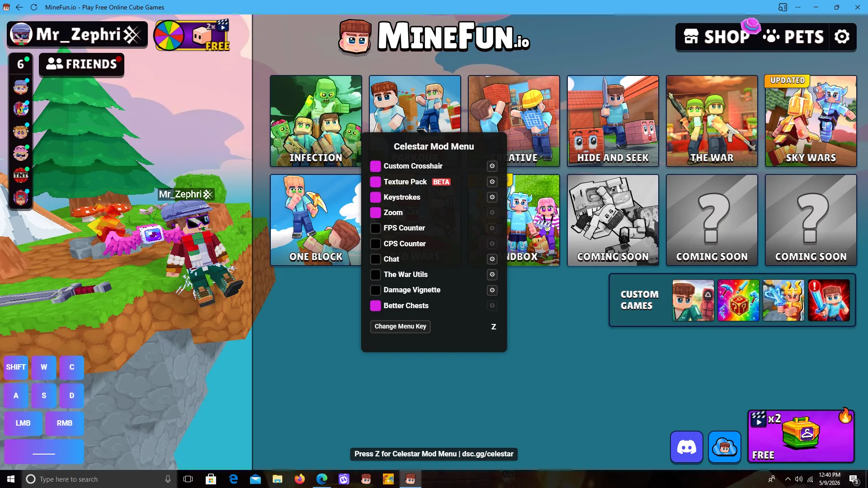This screenshot has width=868, height=488.
Task: Enable the Chat checkbox
Action: (x=375, y=259)
